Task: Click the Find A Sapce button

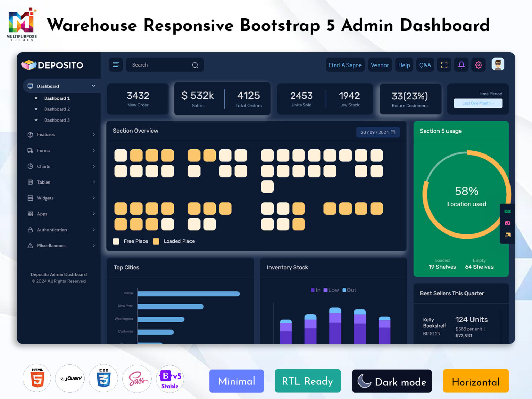Action: [x=345, y=65]
